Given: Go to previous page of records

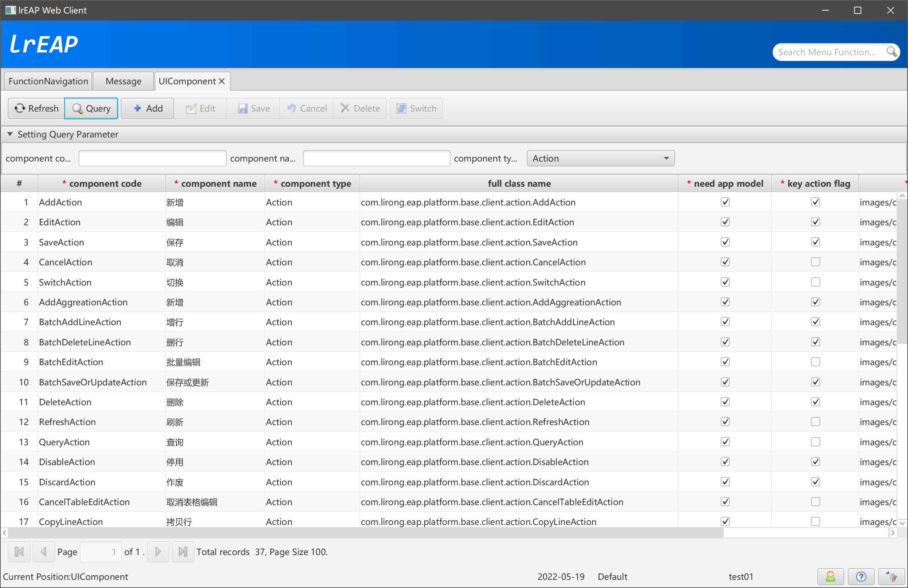Looking at the screenshot, I should (44, 552).
